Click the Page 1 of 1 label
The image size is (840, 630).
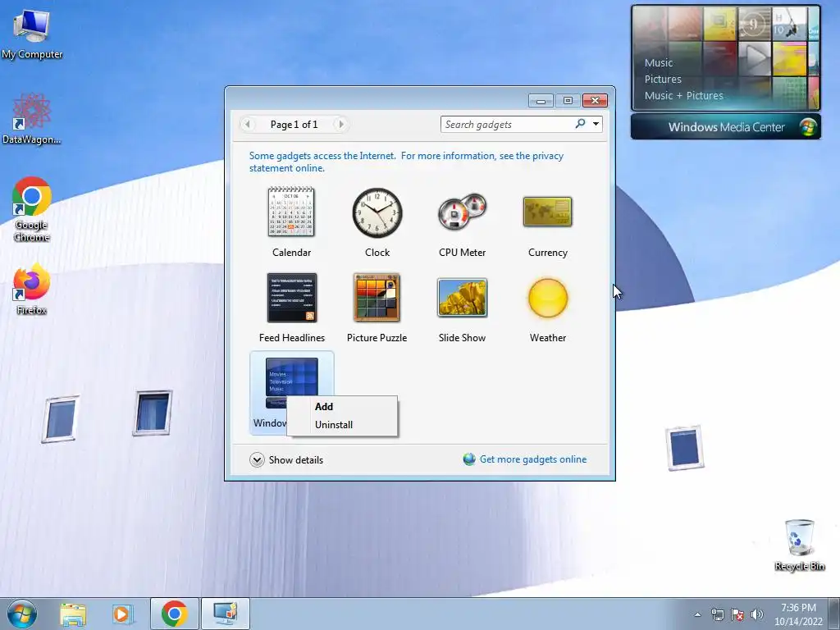point(294,125)
